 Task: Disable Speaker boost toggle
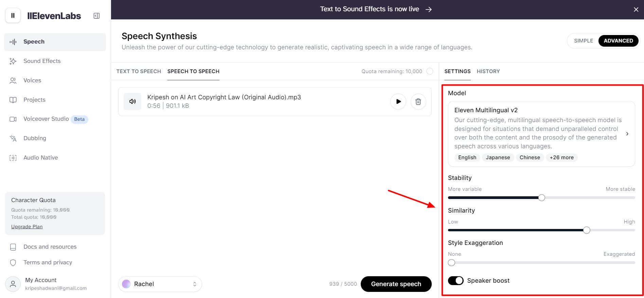click(455, 281)
